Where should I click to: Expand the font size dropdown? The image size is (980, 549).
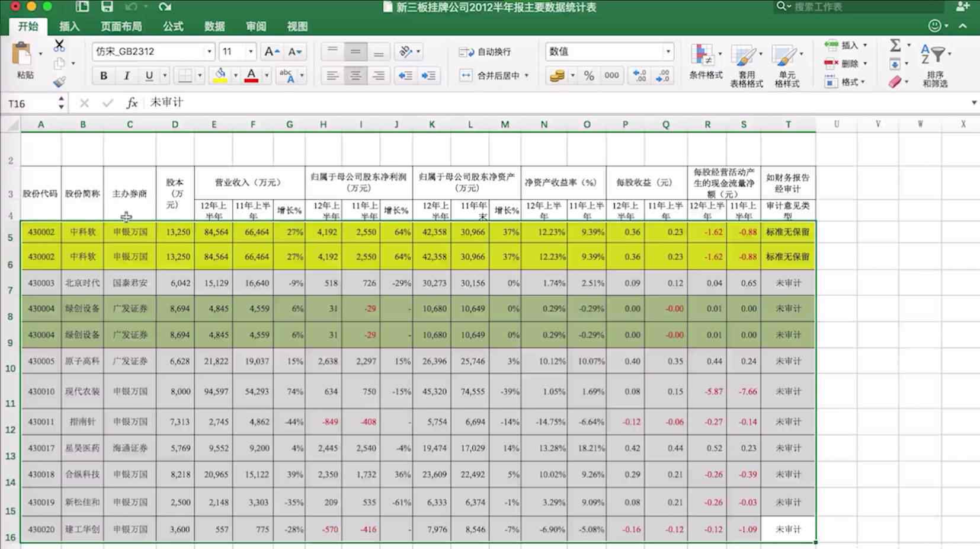(x=251, y=52)
